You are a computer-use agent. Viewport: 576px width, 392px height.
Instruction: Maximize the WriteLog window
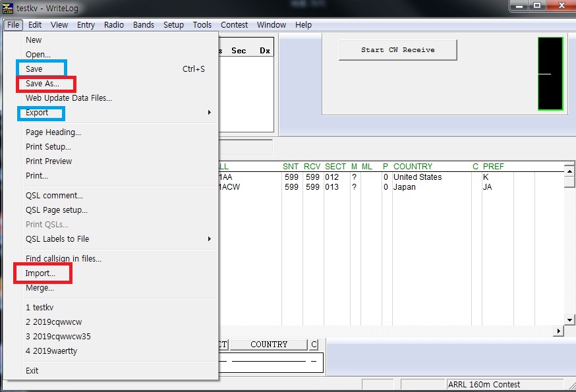click(x=537, y=5)
